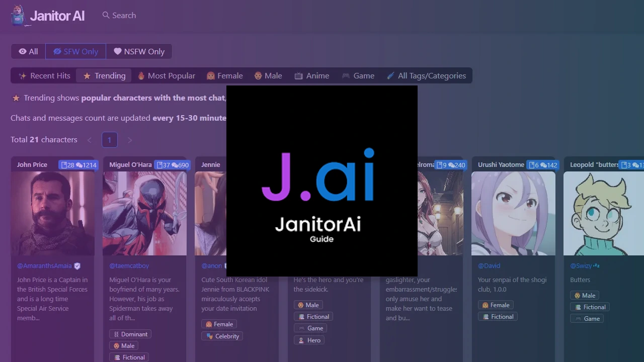Open the Game category tab
Image resolution: width=644 pixels, height=362 pixels.
[358, 76]
